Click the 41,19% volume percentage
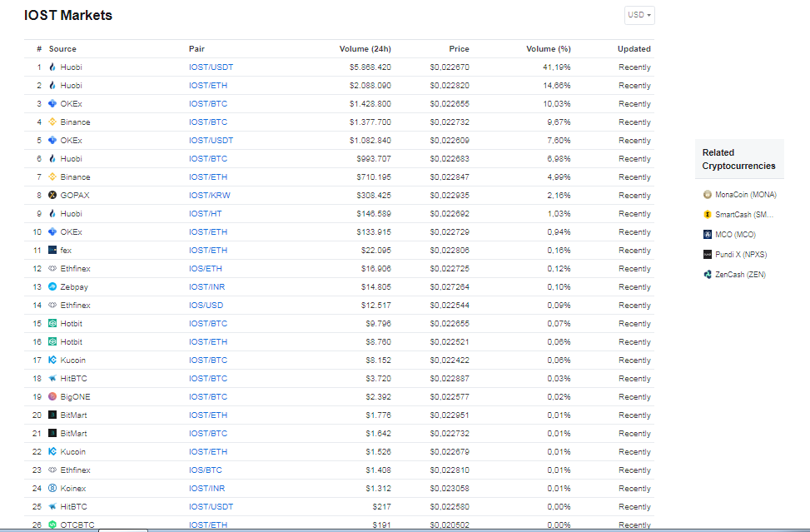Screen dimensions: 810x532 click(x=556, y=67)
